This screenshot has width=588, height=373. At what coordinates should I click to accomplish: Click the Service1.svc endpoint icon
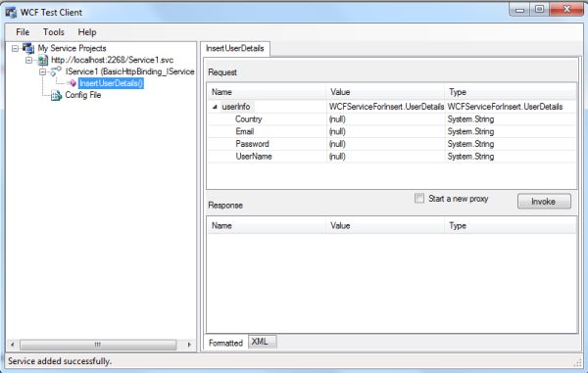click(x=43, y=60)
